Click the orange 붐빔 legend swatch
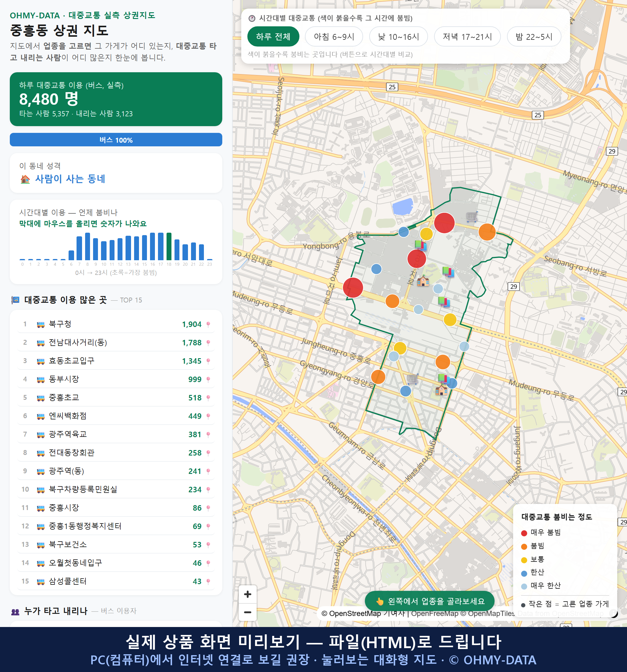The width and height of the screenshot is (627, 672). [524, 546]
